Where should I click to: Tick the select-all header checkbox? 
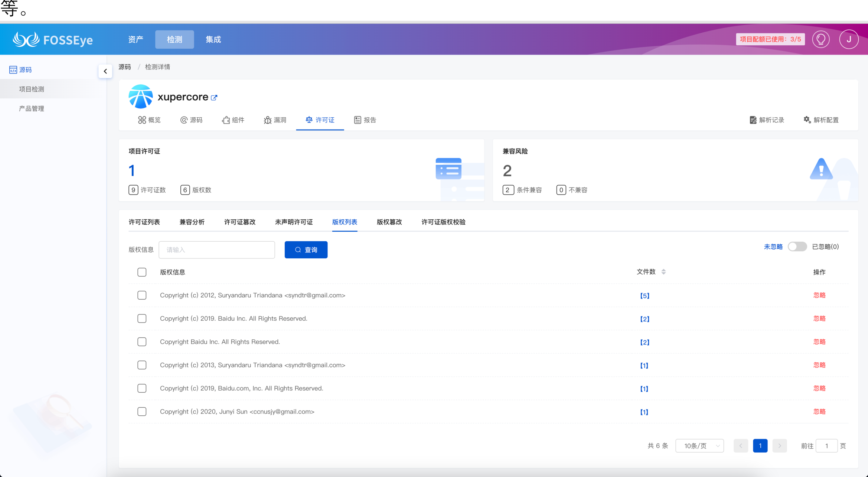tap(142, 272)
